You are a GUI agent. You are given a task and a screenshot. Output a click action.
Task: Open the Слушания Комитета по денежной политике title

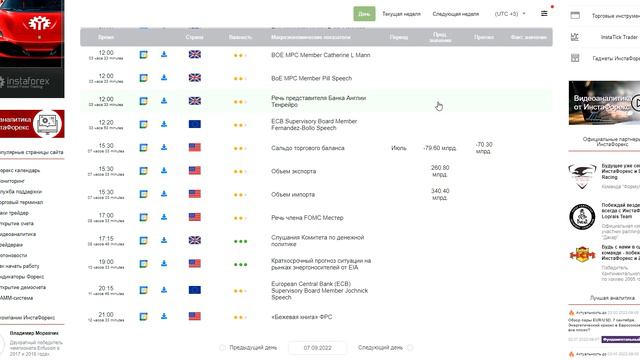click(318, 241)
